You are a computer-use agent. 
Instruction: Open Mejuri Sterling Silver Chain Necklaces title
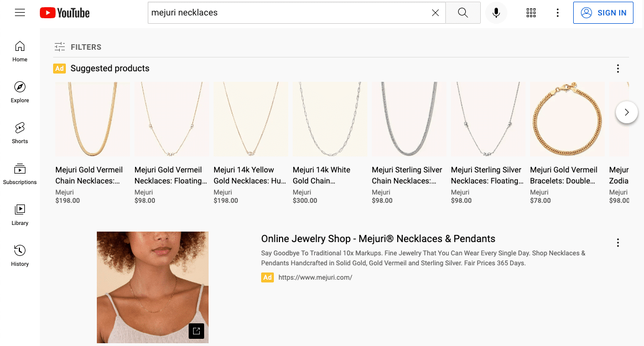pos(407,175)
